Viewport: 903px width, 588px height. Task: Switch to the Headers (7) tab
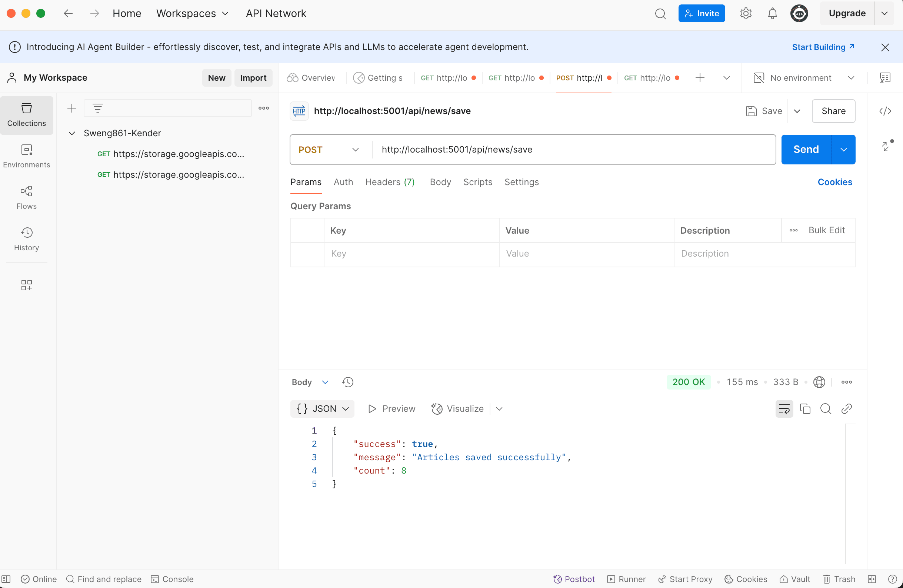click(390, 182)
